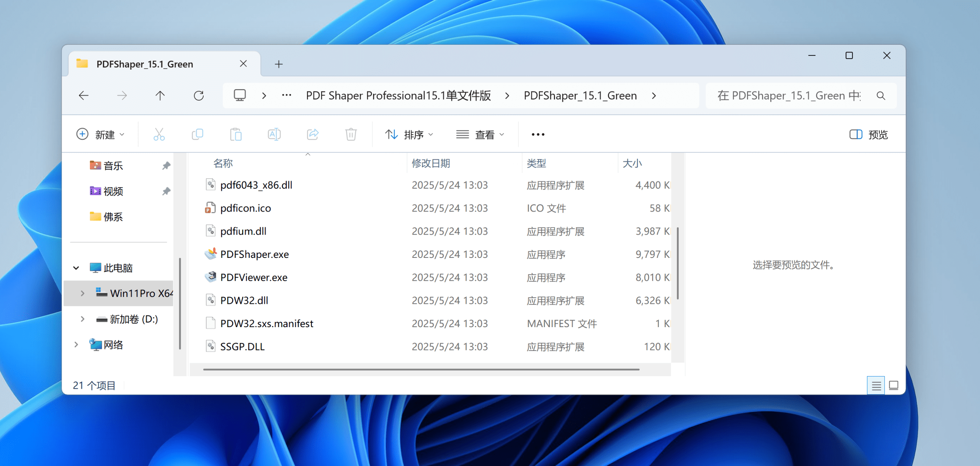The width and height of the screenshot is (980, 466).
Task: Switch to large thumbnails view icon
Action: tap(893, 385)
